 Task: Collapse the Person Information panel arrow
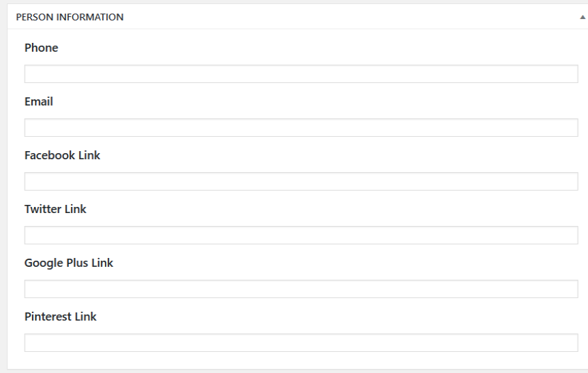click(582, 18)
